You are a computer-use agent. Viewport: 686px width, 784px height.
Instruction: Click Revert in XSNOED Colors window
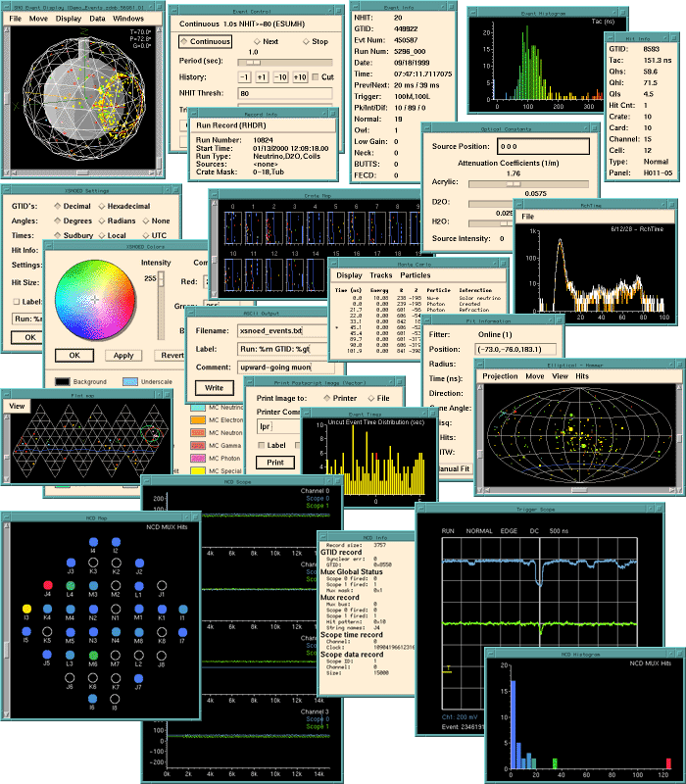click(x=171, y=355)
